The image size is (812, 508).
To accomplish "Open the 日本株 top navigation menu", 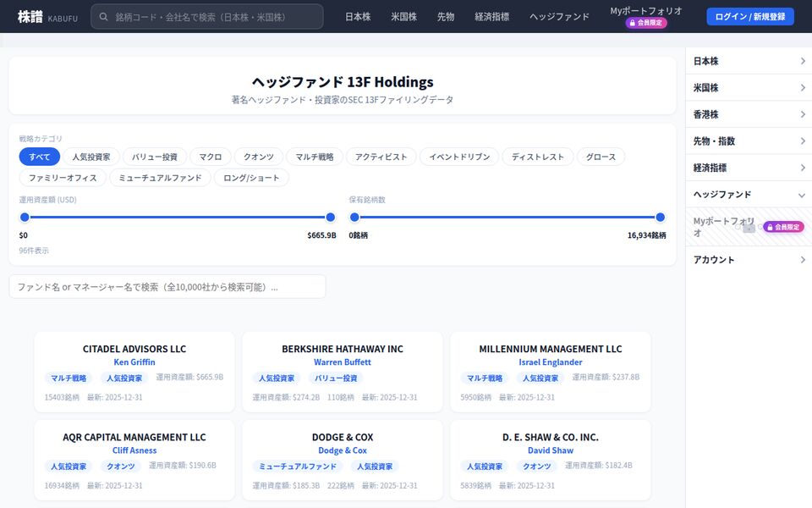I will coord(358,17).
